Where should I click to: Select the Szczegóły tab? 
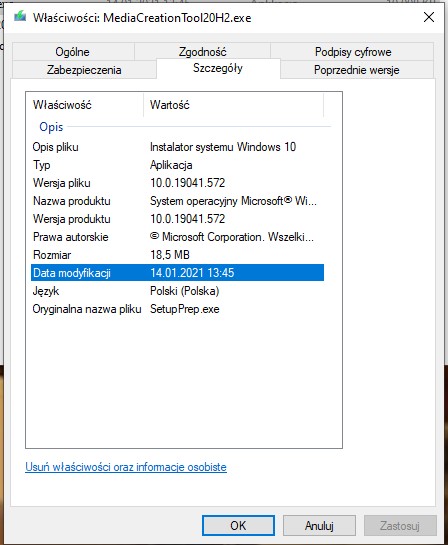coord(218,68)
